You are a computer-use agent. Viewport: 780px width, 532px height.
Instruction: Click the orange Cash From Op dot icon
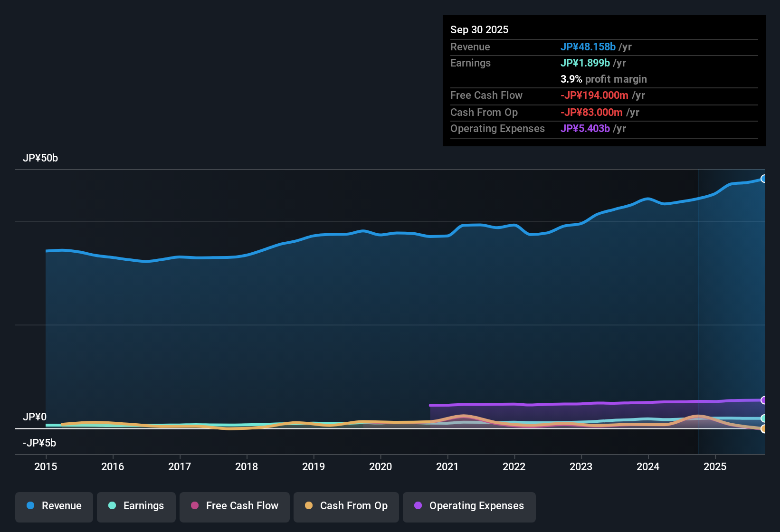309,506
